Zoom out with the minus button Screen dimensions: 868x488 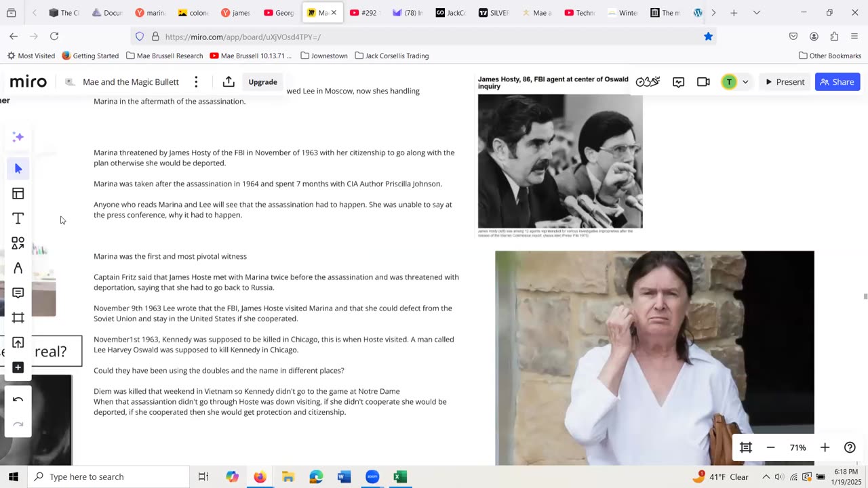click(x=770, y=447)
